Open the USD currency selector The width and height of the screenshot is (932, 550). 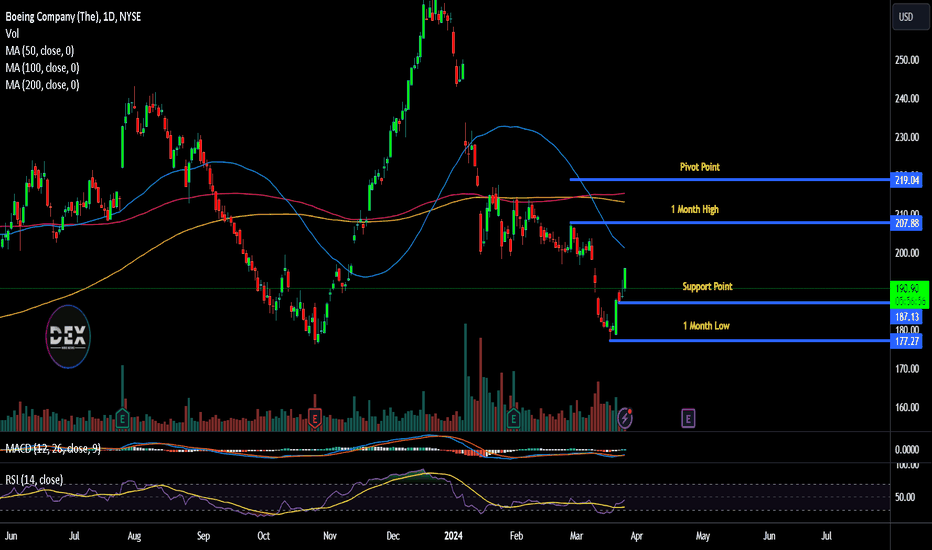click(x=910, y=17)
